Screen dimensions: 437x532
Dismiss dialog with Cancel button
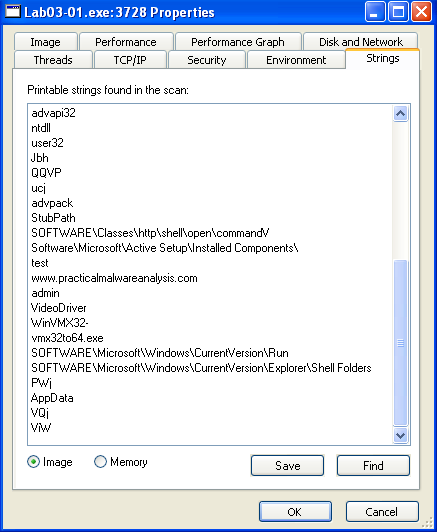pyautogui.click(x=382, y=511)
